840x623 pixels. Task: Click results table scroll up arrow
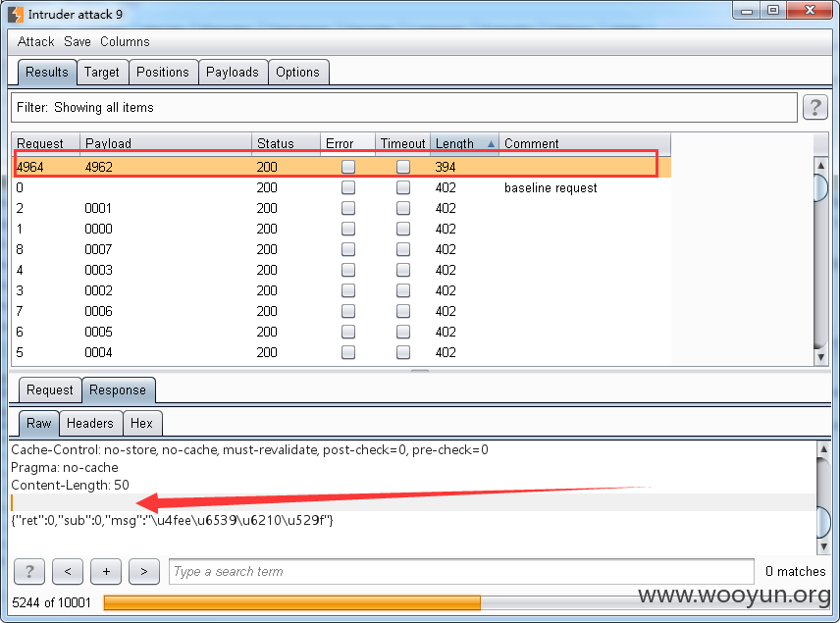[820, 165]
